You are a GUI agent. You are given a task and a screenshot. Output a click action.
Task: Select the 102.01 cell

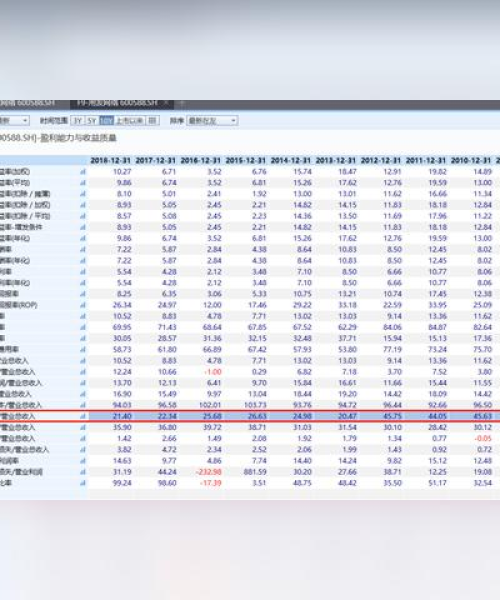point(210,405)
